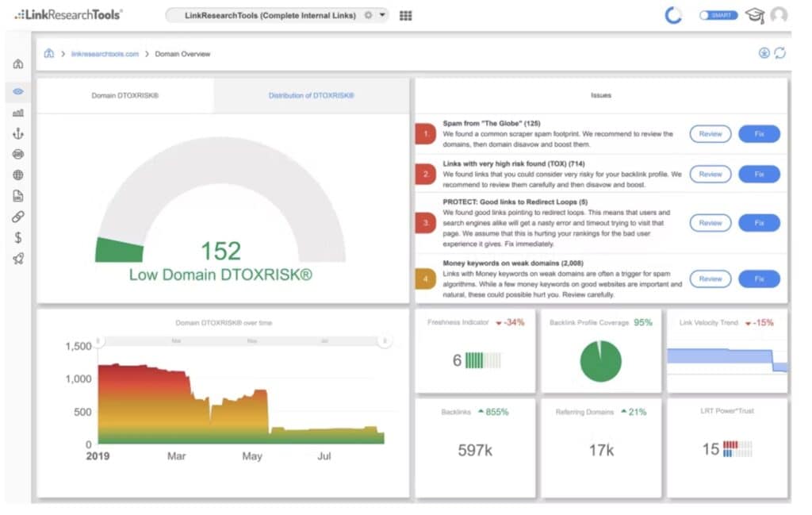Toggle the SMART mode switch
The height and width of the screenshot is (515, 812).
point(718,15)
